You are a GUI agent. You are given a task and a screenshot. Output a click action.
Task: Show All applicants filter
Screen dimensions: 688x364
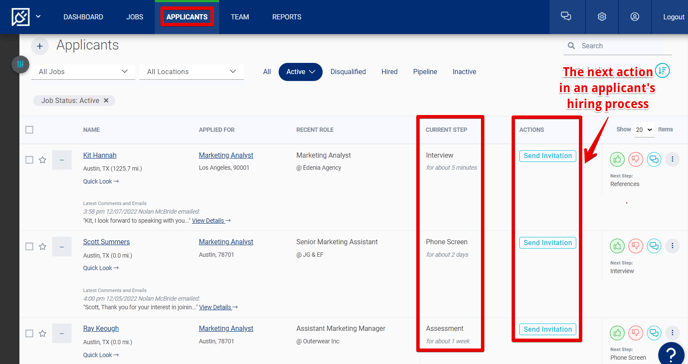267,72
